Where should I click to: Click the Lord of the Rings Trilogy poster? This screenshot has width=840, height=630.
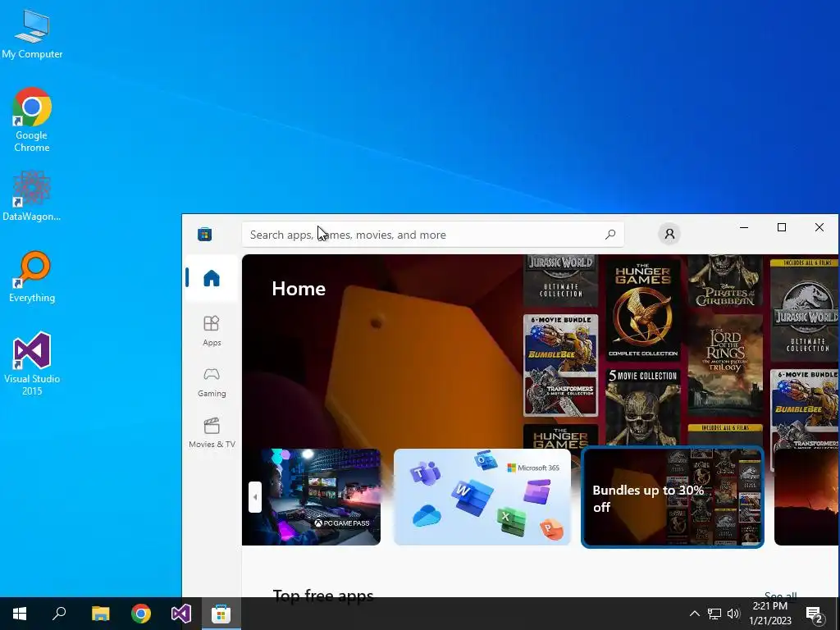click(725, 364)
